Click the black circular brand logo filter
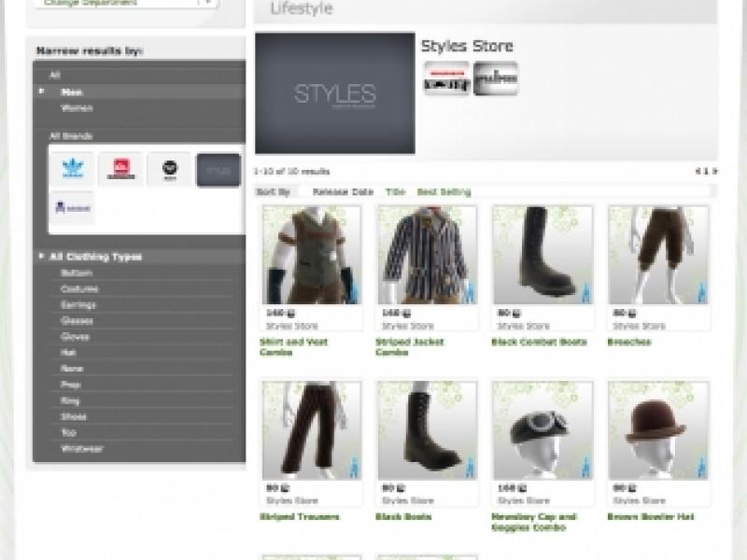The height and width of the screenshot is (560, 747). (x=170, y=166)
